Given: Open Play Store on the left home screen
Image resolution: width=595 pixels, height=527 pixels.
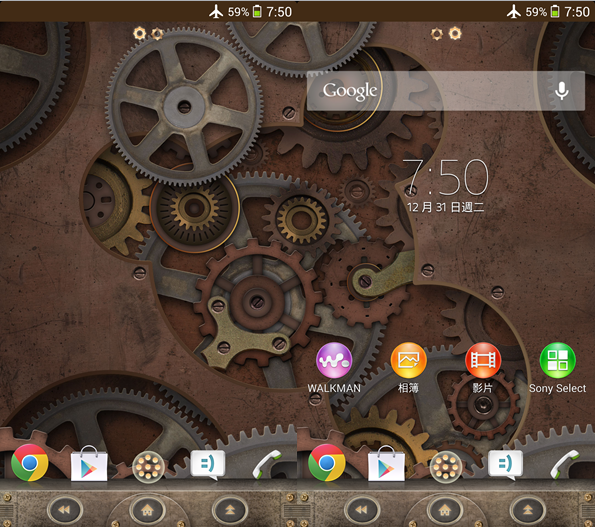Looking at the screenshot, I should (89, 464).
